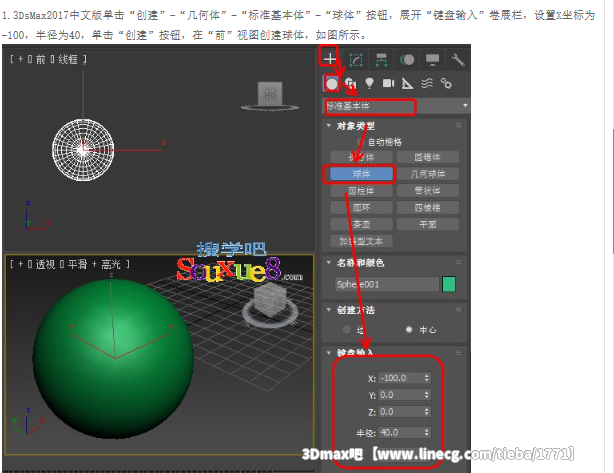614x473 pixels.
Task: Open the 标准基本体 category dropdown
Action: (396, 106)
